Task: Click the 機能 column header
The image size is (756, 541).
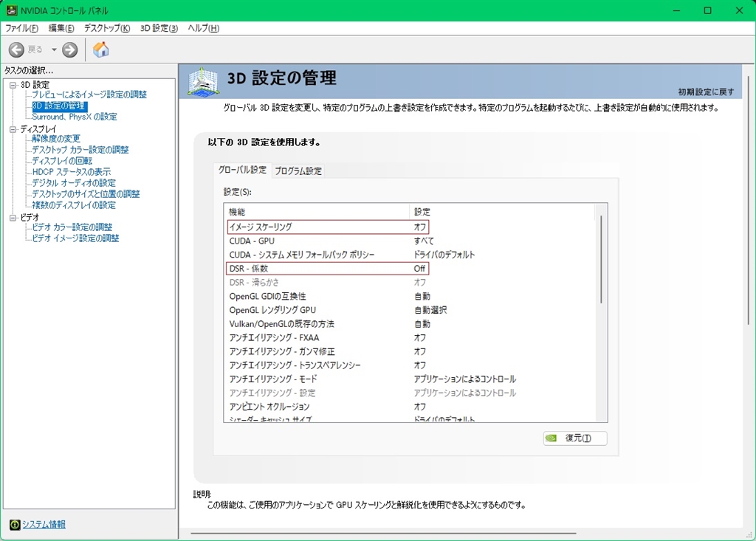Action: (x=317, y=212)
